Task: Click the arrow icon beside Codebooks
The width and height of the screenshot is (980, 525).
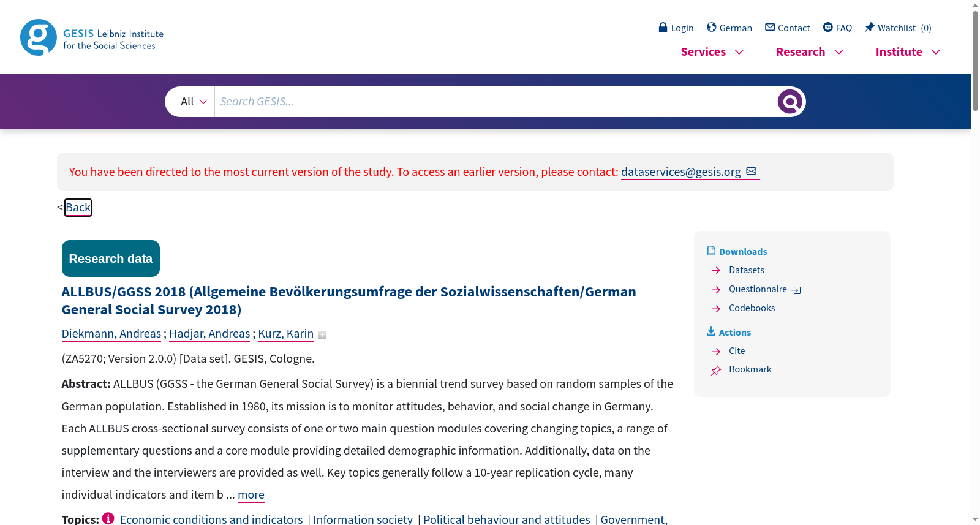Action: pyautogui.click(x=716, y=308)
